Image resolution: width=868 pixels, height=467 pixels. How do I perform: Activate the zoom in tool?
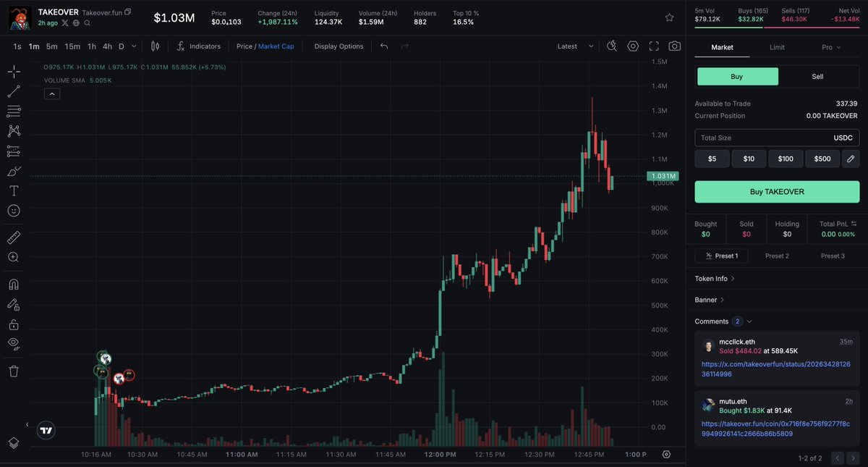(x=14, y=257)
